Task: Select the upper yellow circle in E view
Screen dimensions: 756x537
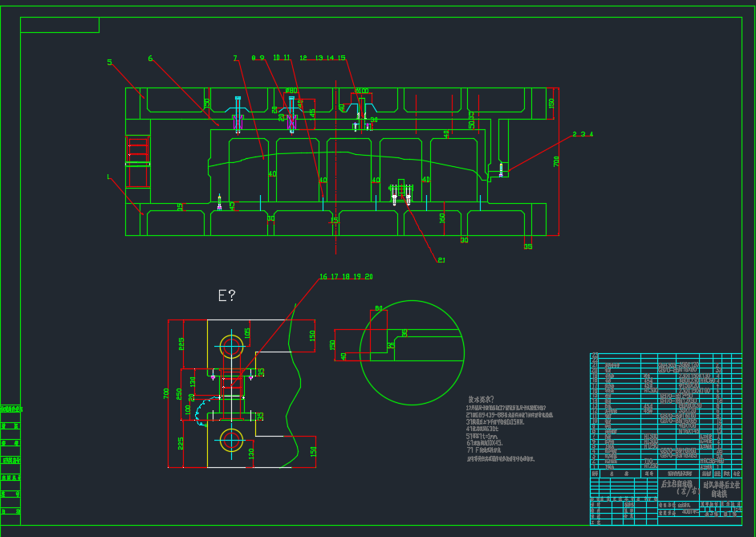Action: coord(230,347)
